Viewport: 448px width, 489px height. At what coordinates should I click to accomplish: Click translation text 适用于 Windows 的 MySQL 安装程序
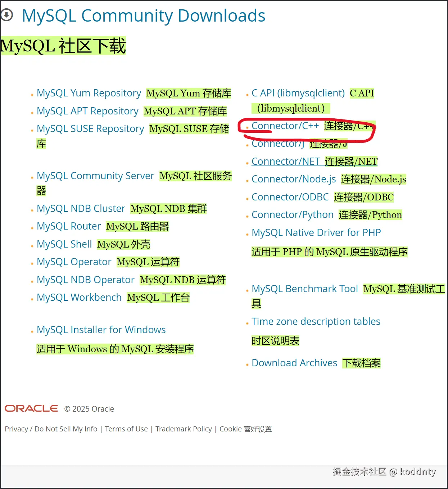tap(115, 349)
